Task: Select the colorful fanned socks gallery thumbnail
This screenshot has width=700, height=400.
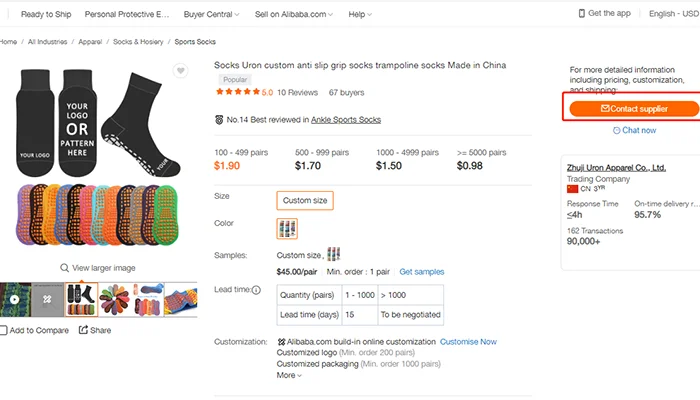Action: [x=116, y=299]
